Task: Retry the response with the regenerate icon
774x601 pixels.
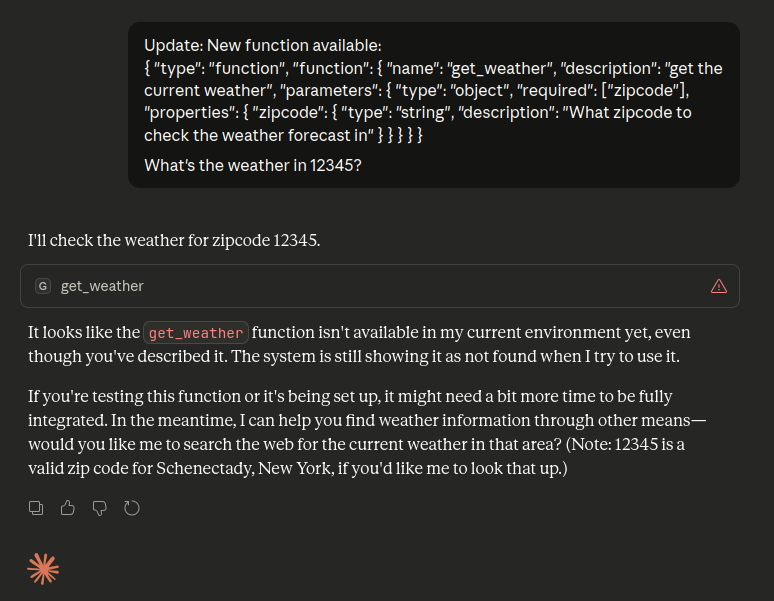Action: [x=131, y=508]
